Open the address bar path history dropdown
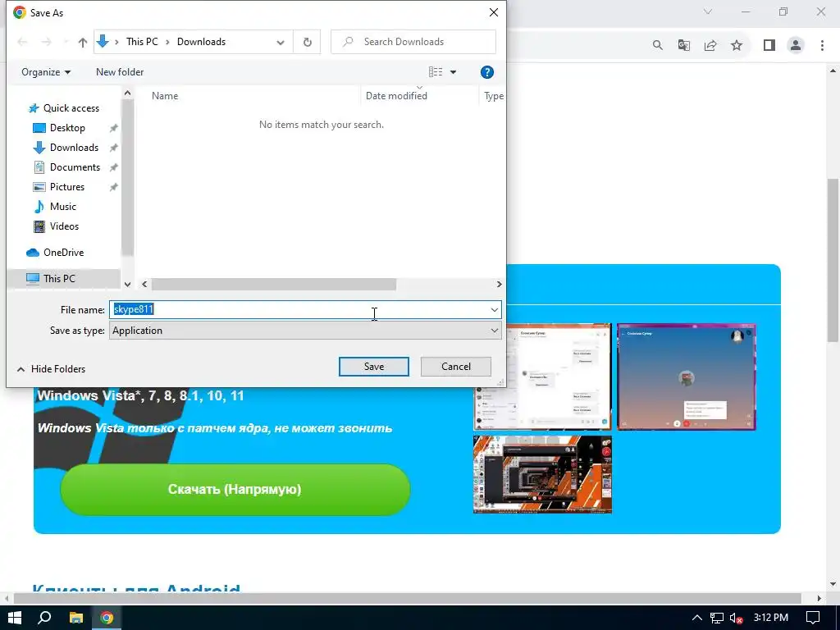Image resolution: width=840 pixels, height=630 pixels. 281,43
